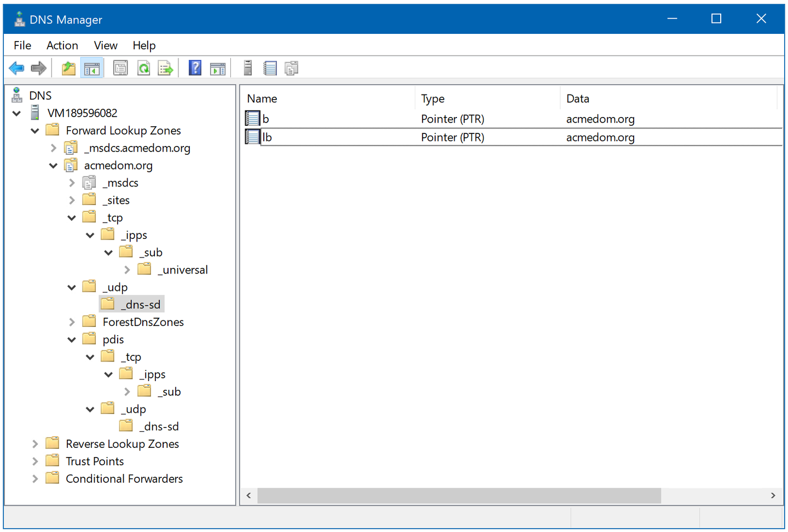Image resolution: width=788 pixels, height=532 pixels.
Task: Open Properties from the toolbar
Action: (x=120, y=68)
